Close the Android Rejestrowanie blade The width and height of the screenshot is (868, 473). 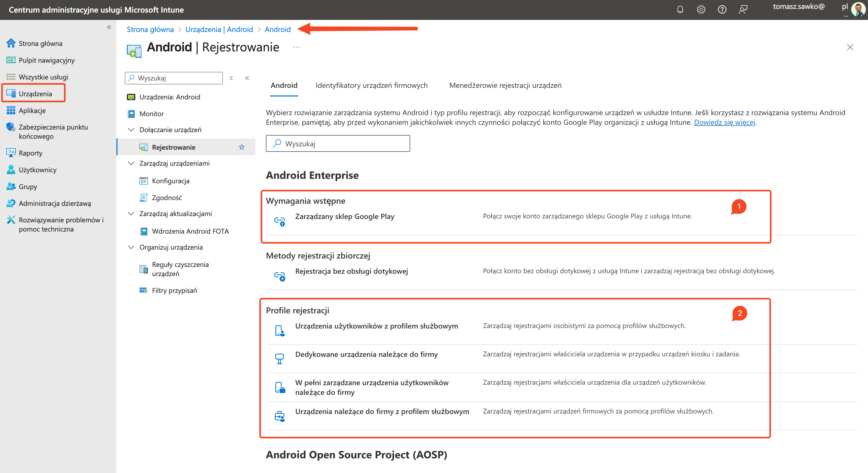(850, 47)
